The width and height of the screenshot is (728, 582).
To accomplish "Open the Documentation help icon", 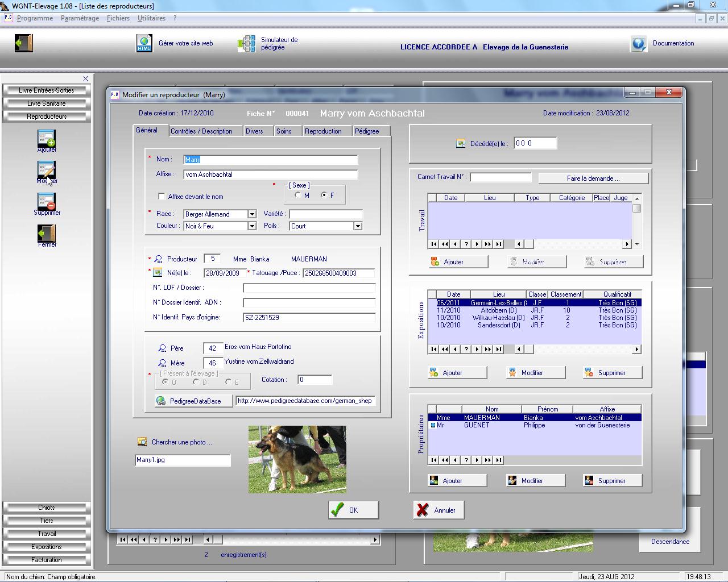I will [638, 44].
